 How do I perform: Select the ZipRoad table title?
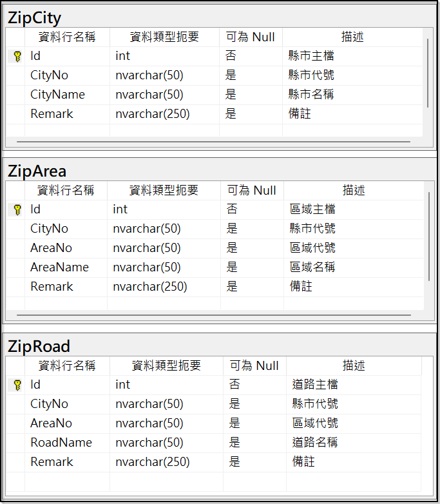click(x=39, y=346)
